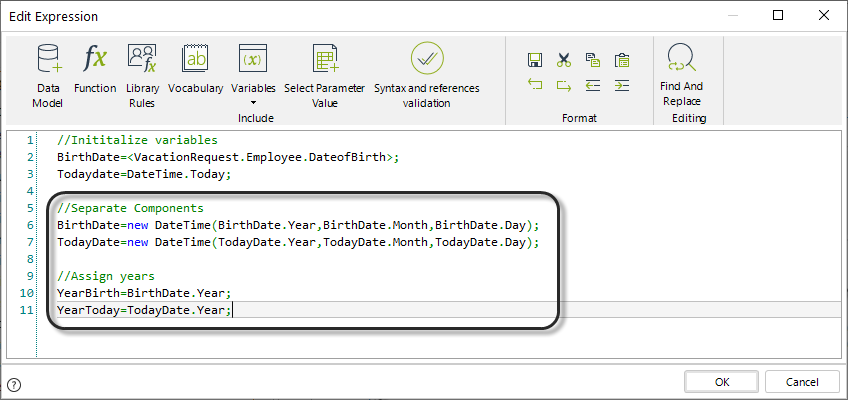Decrease indent of the code
Screen dimensions: 848x400
tap(593, 85)
